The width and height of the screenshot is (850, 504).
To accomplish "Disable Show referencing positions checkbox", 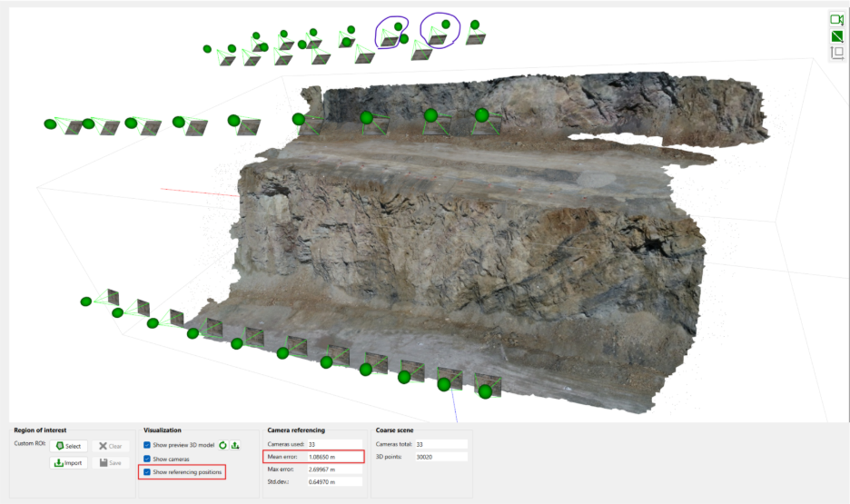I will 147,472.
